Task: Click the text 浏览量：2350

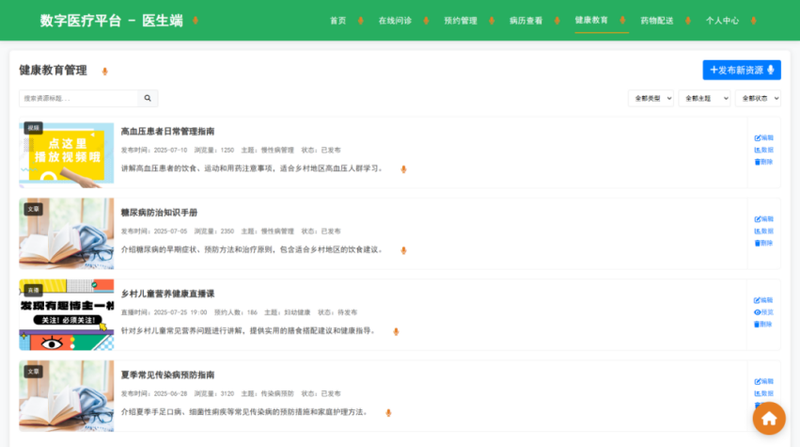Action: (214, 231)
